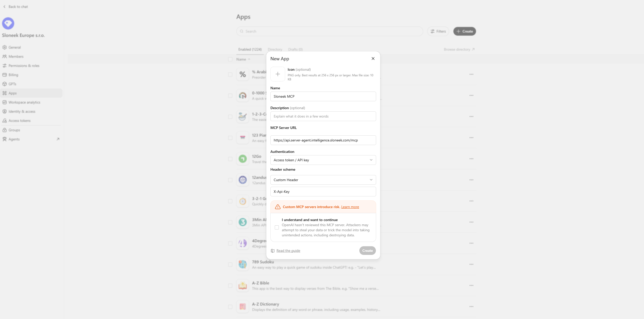Close the New App dialog
Image resolution: width=644 pixels, height=319 pixels.
click(x=373, y=59)
